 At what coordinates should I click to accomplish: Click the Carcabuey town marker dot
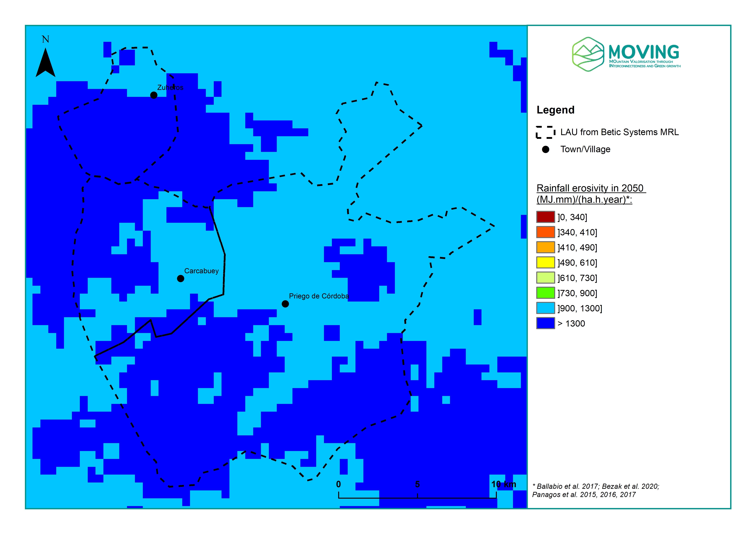pyautogui.click(x=180, y=279)
